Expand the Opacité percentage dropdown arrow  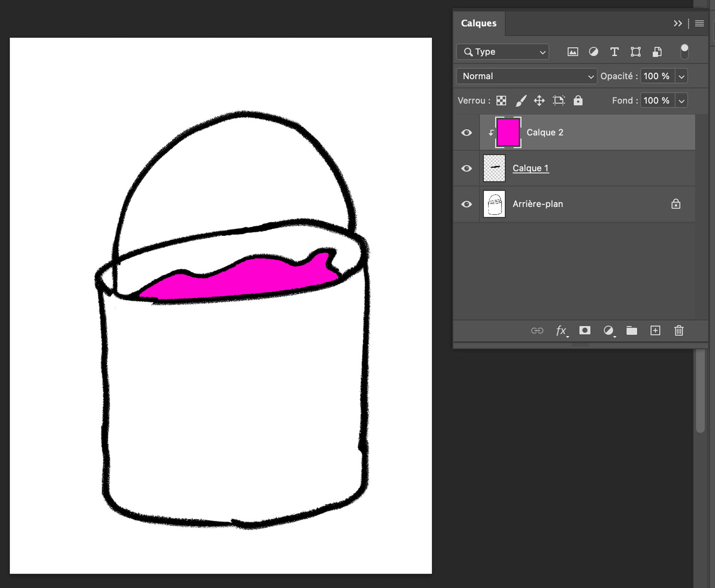point(682,76)
